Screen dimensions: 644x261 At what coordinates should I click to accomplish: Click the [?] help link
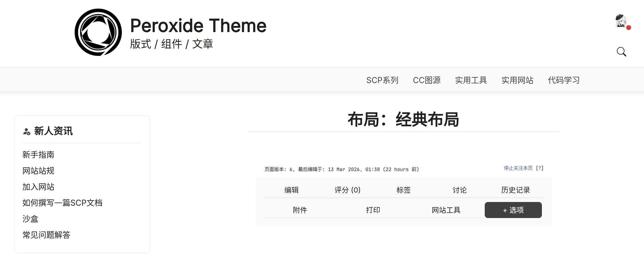tap(540, 168)
